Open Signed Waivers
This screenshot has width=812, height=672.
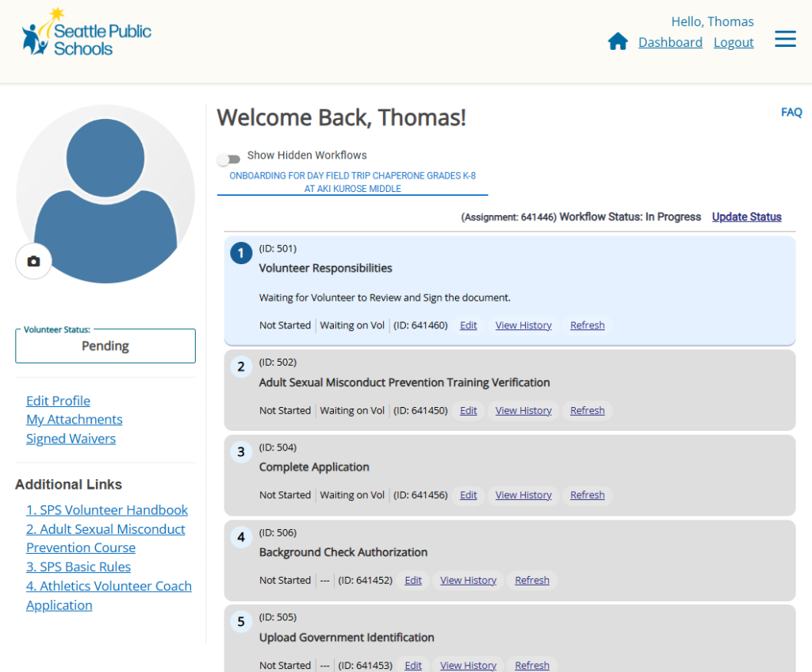[x=71, y=439]
